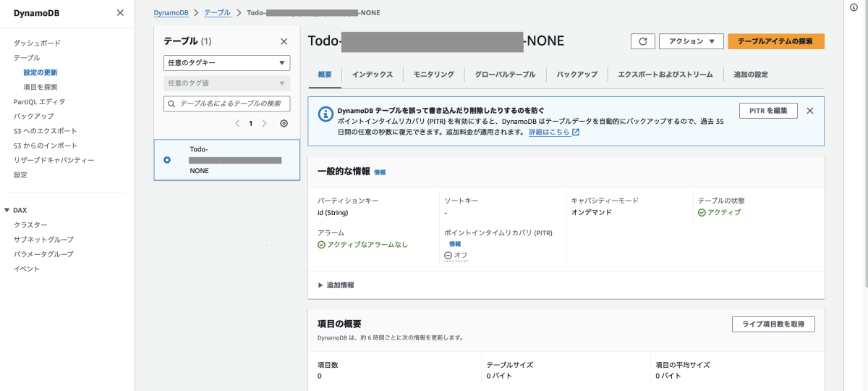This screenshot has width=868, height=391.
Task: Open the info panel icon at top right
Action: pyautogui.click(x=854, y=7)
